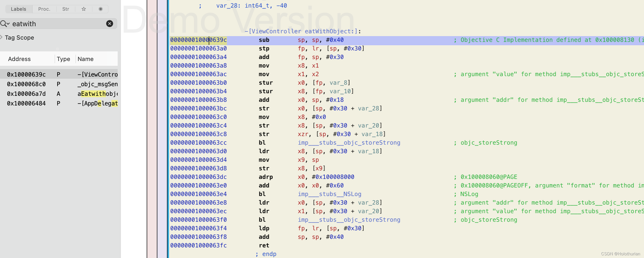Select the aEatwithobj label name
Image resolution: width=644 pixels, height=258 pixels.
click(98, 94)
